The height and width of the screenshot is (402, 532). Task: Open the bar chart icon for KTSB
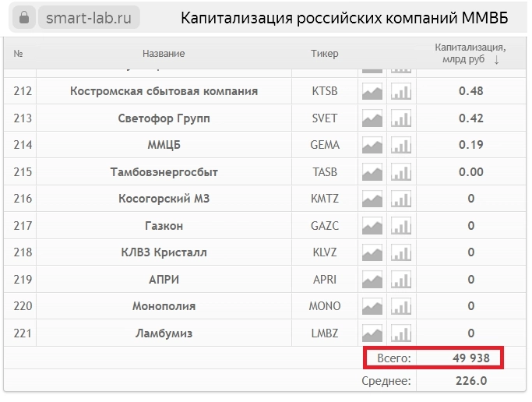point(400,91)
